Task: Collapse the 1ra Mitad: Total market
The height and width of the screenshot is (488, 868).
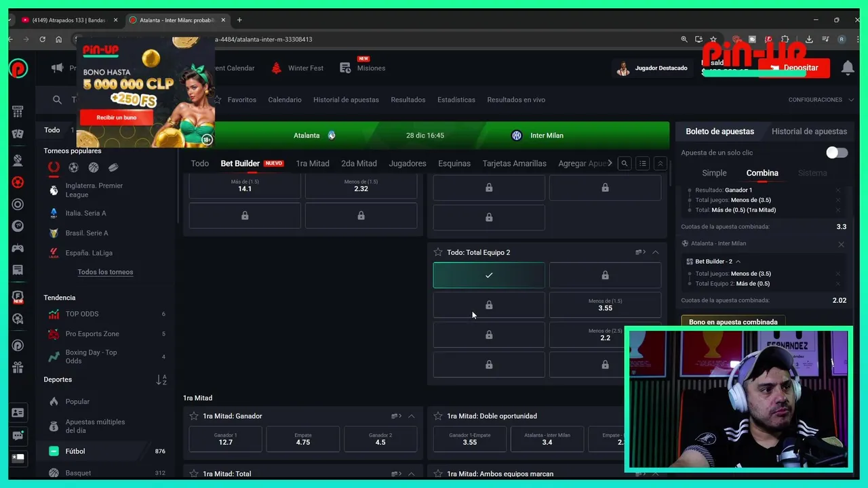Action: click(412, 474)
